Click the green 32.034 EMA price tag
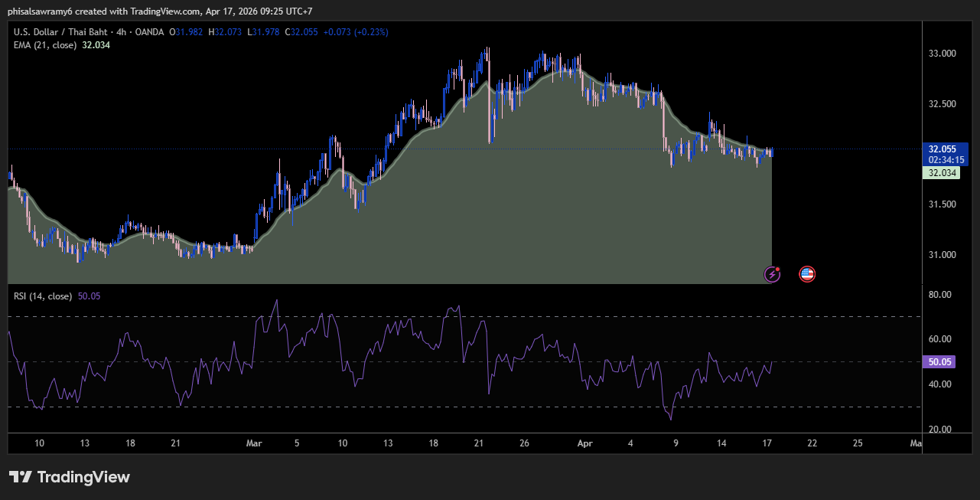This screenshot has width=980, height=500. (x=942, y=173)
